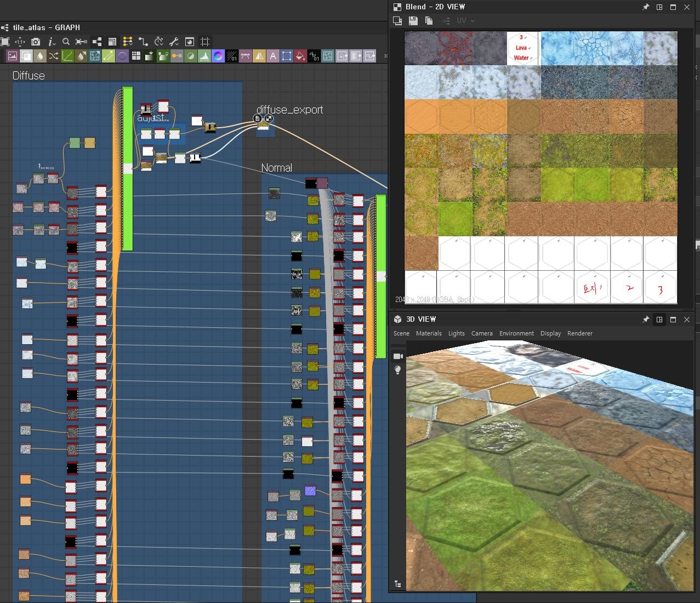Image resolution: width=700 pixels, height=603 pixels.
Task: Add a Levels histogram node
Action: pyautogui.click(x=204, y=56)
